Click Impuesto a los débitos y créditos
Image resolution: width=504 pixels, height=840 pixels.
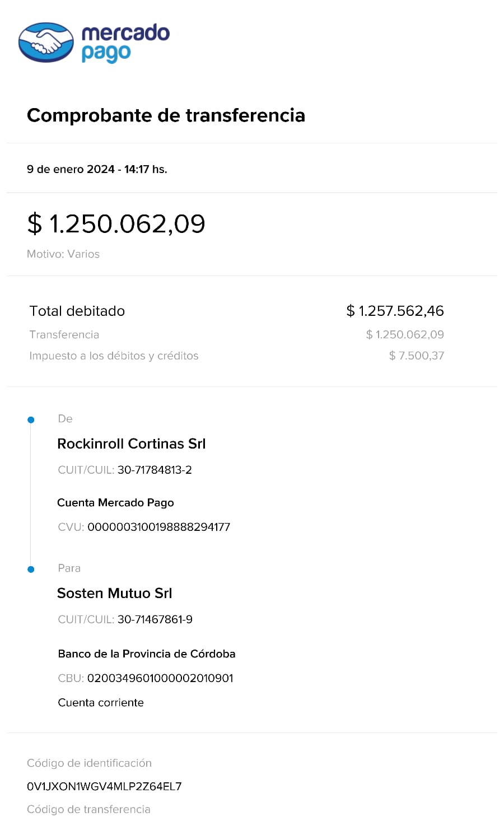point(114,356)
